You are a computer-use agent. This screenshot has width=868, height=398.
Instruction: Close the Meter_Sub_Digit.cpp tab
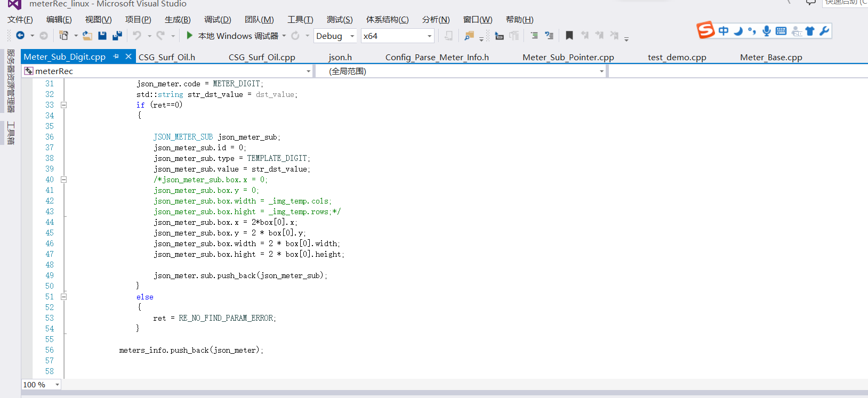pos(128,56)
